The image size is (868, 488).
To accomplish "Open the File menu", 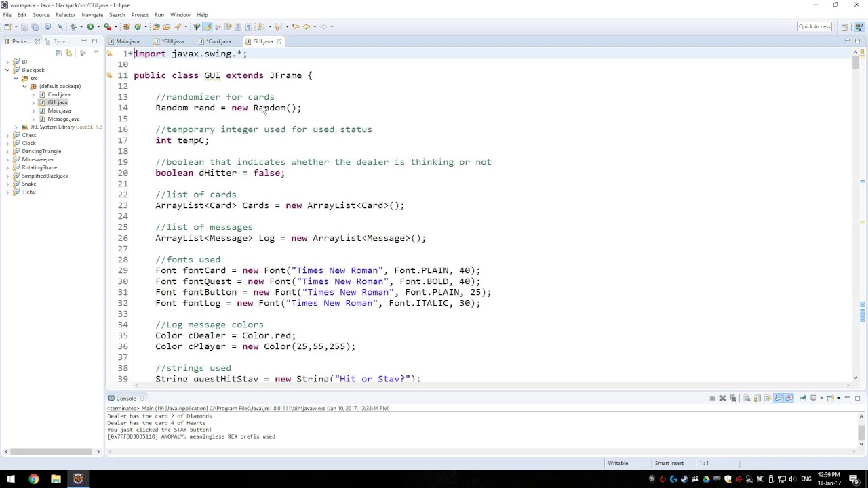I will coord(7,14).
